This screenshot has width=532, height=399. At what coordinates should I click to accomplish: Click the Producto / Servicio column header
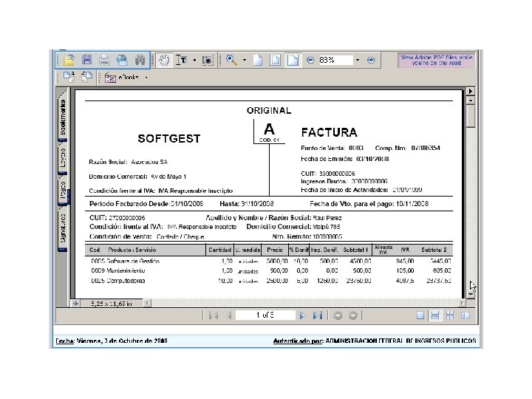click(x=132, y=250)
